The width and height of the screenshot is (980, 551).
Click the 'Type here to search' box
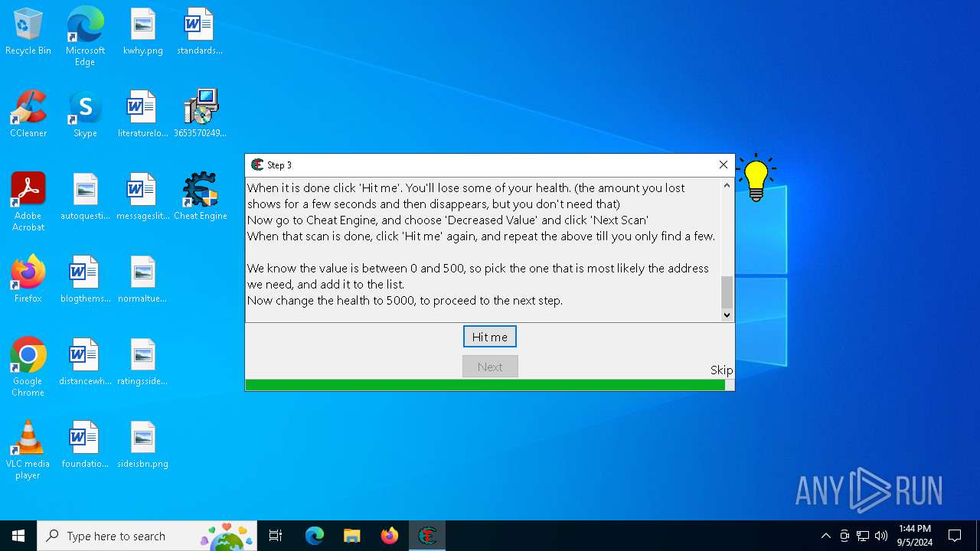tap(147, 536)
